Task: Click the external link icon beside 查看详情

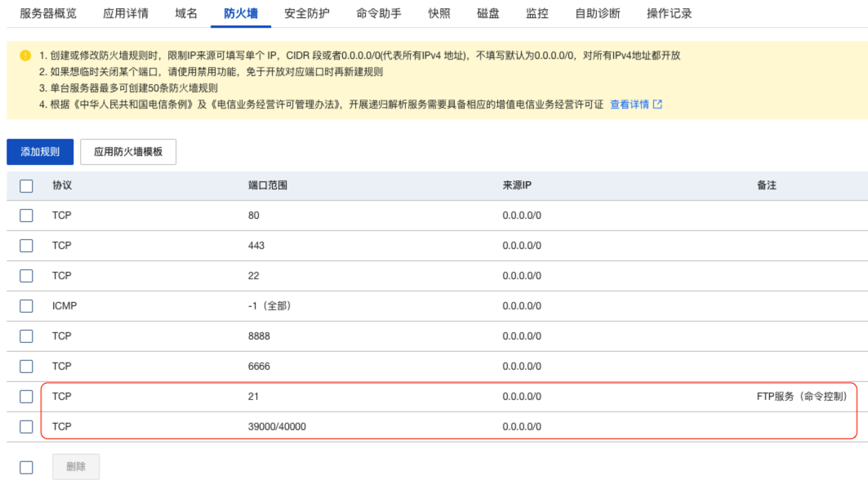Action: click(x=657, y=104)
